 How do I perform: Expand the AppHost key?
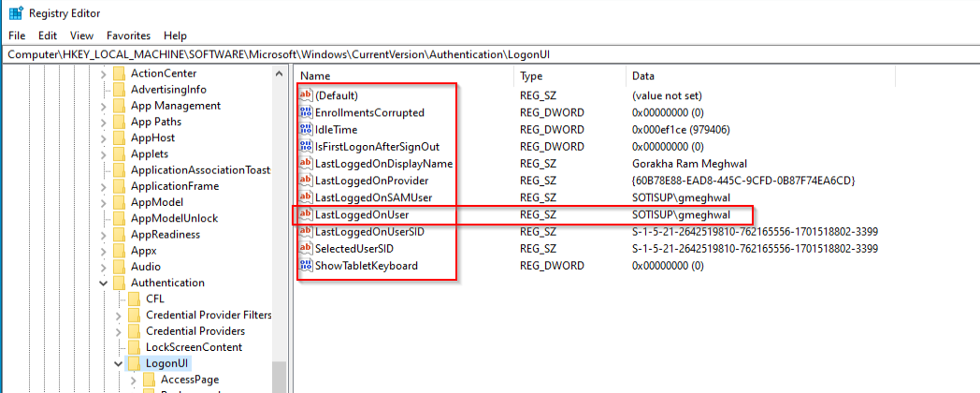click(104, 138)
